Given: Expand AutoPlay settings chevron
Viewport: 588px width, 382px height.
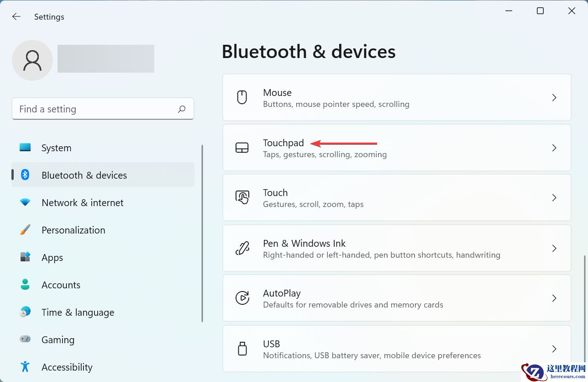Looking at the screenshot, I should pyautogui.click(x=554, y=298).
